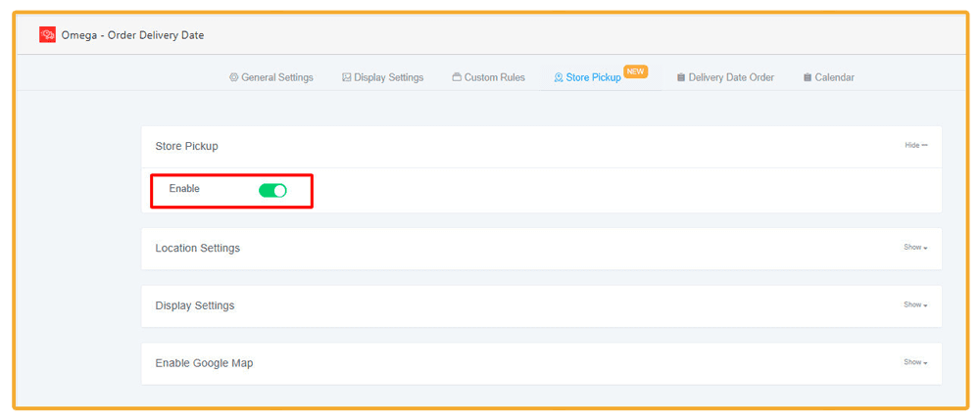
Task: Click the gear icon beside General Settings
Action: (x=233, y=77)
